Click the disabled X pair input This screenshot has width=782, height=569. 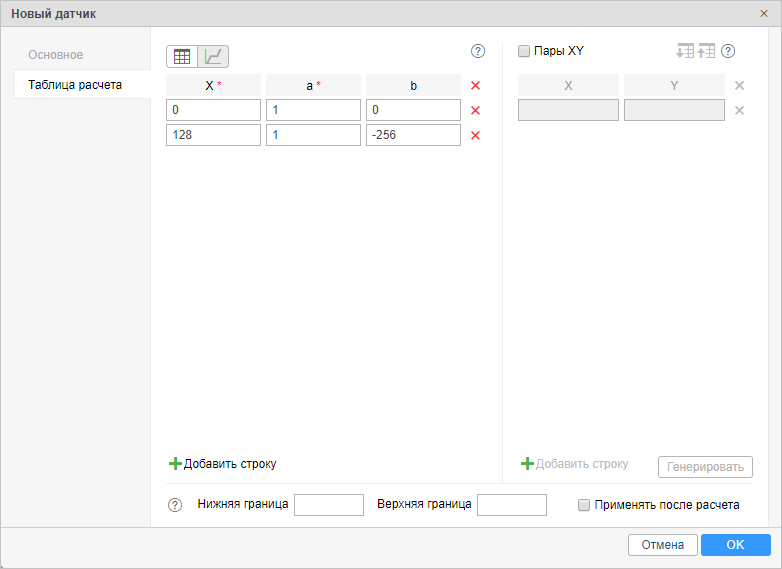point(569,110)
